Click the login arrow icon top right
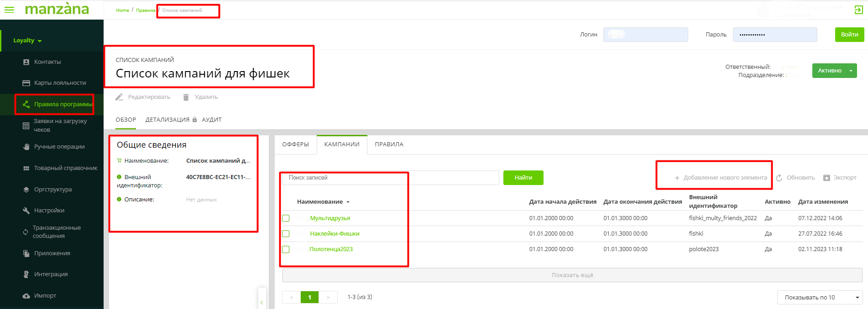Viewport: 868px width, 309px height. pos(858,10)
